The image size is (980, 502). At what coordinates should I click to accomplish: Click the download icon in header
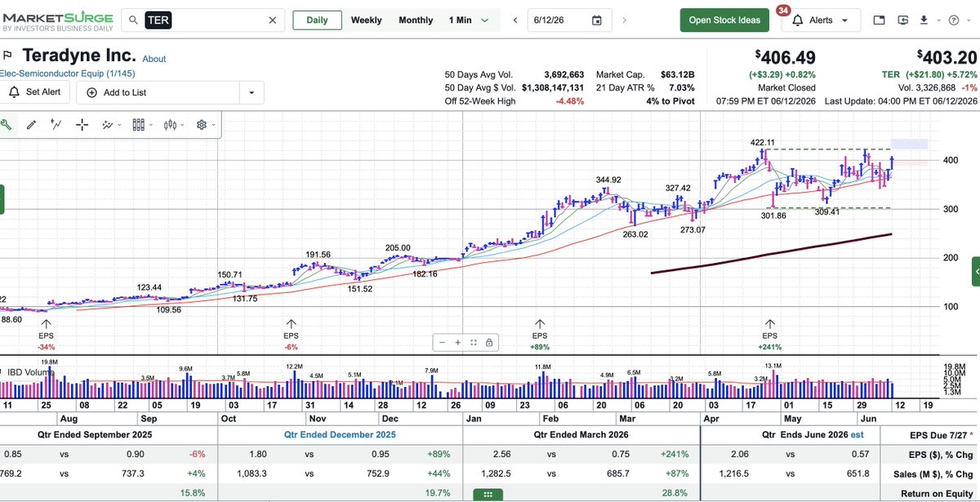point(924,20)
